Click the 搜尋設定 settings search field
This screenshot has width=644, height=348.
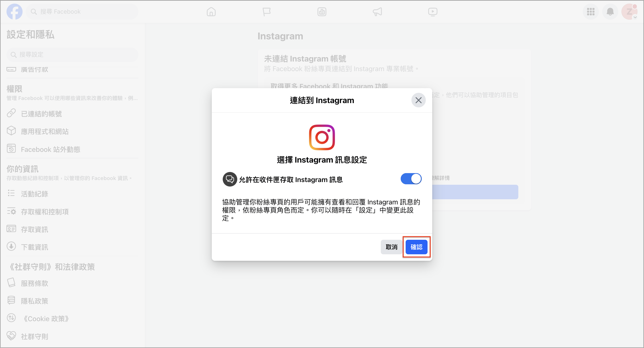click(72, 55)
